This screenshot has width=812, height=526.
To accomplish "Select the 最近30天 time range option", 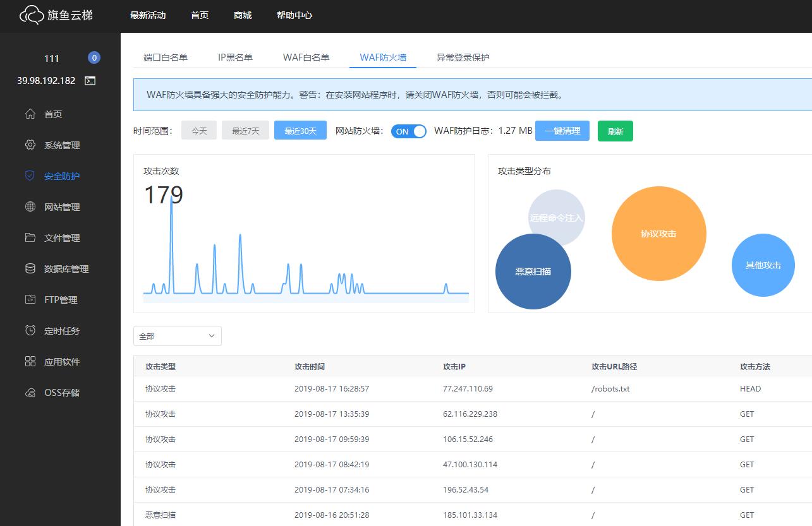I will (300, 131).
